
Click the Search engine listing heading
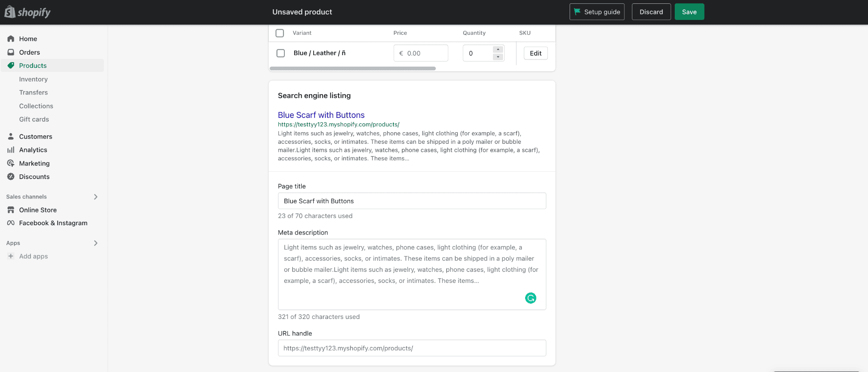[314, 95]
